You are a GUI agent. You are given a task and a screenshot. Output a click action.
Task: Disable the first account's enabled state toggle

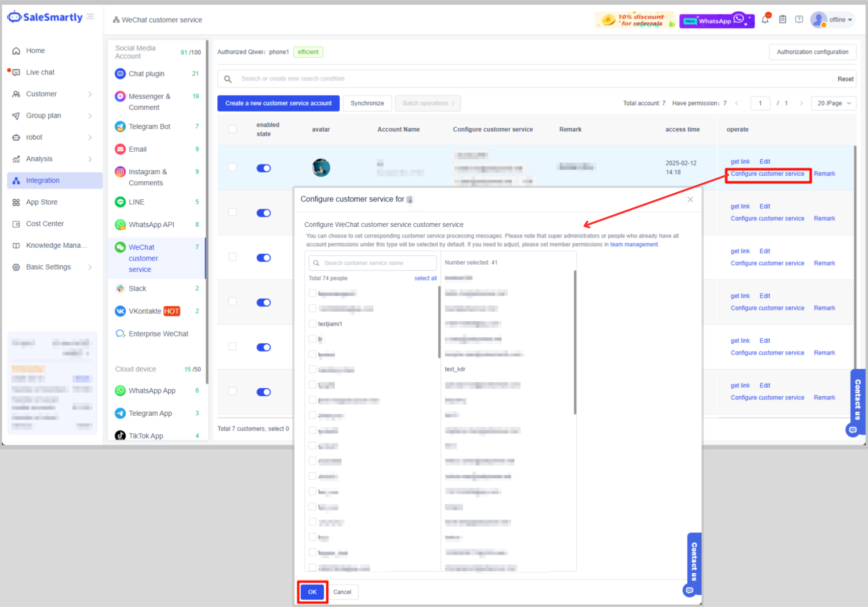pos(264,168)
